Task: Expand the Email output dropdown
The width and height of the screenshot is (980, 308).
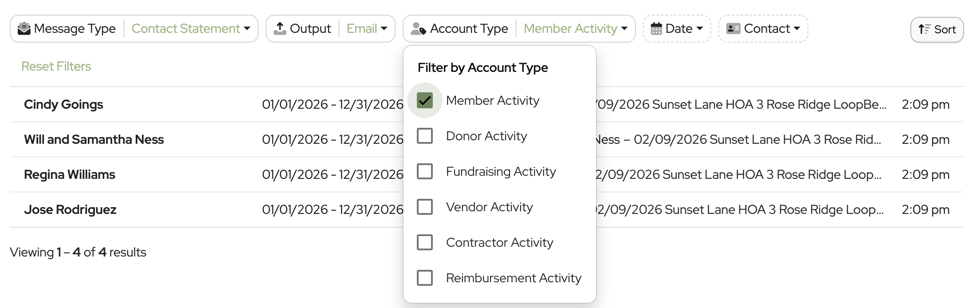Action: [x=367, y=29]
